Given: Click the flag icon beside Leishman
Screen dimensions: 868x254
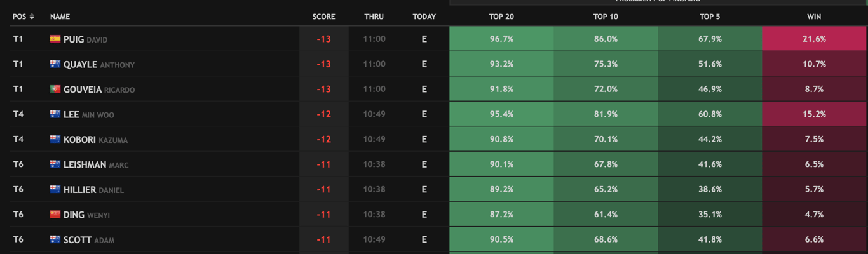Looking at the screenshot, I should point(55,164).
